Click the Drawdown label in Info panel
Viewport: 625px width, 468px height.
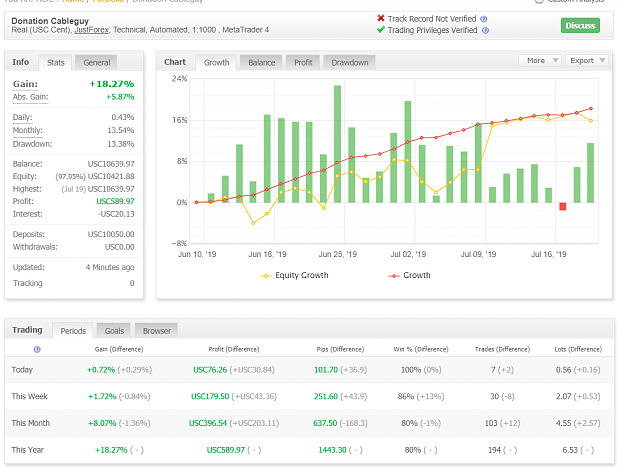click(32, 144)
